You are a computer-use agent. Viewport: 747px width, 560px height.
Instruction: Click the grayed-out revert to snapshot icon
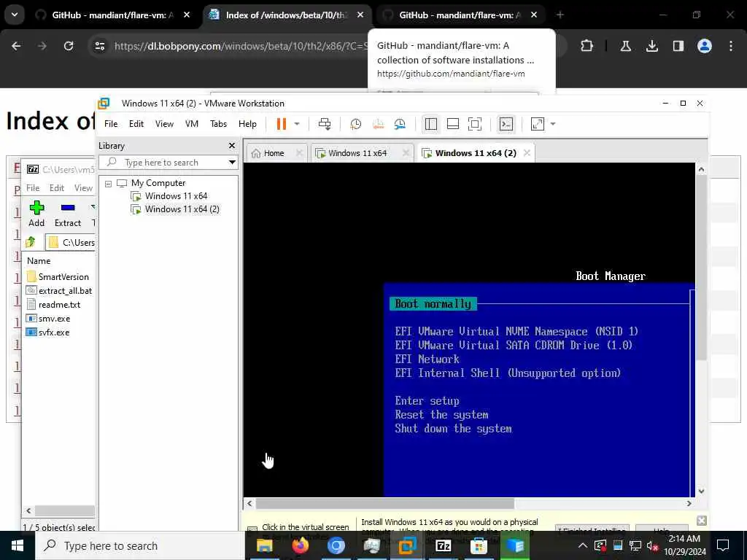pyautogui.click(x=378, y=124)
